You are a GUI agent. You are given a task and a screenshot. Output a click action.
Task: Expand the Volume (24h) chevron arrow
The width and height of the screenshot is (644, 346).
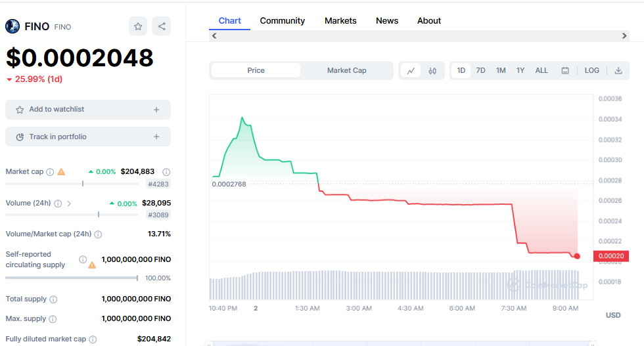(69, 204)
